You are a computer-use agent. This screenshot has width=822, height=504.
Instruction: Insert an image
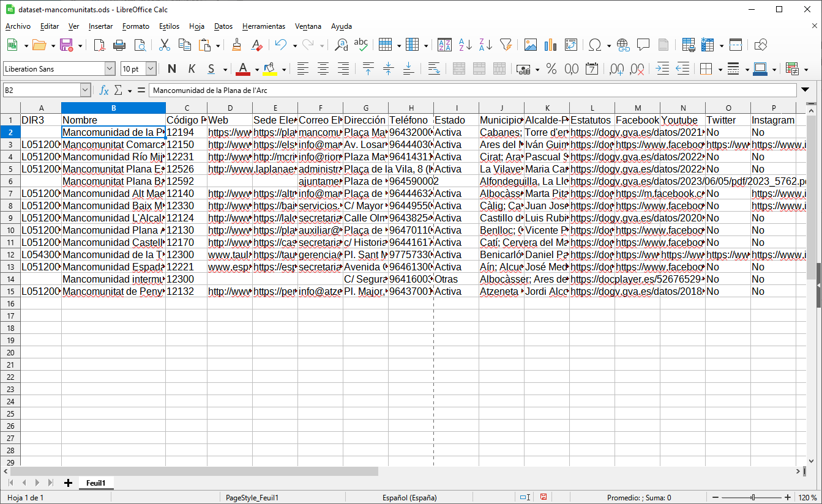click(x=531, y=45)
